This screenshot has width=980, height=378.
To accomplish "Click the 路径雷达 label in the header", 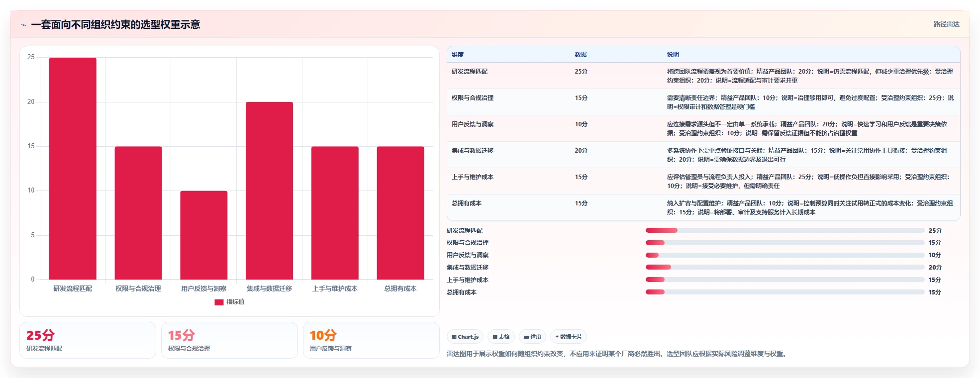I will [946, 24].
